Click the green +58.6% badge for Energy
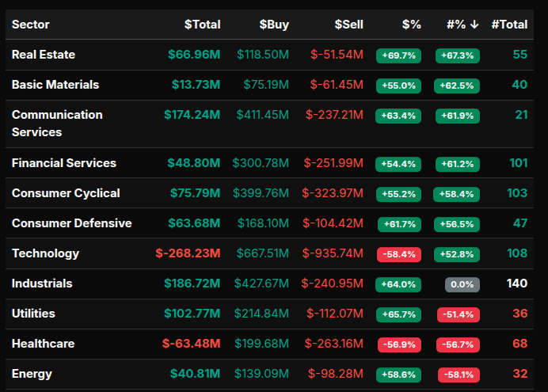Viewport: 548px width, 392px height. (398, 375)
